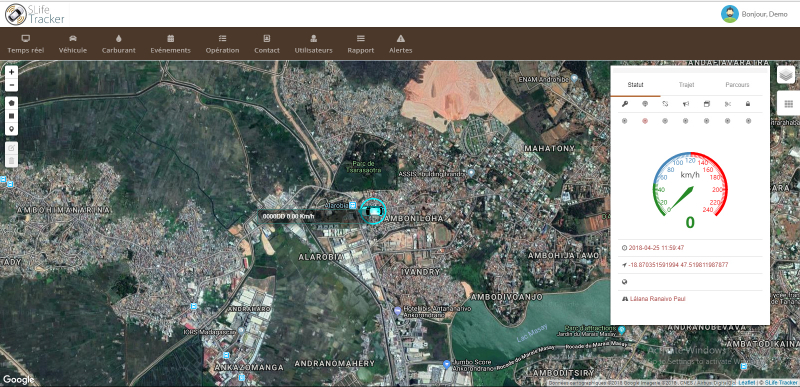Select the draw rectangle tool
The image size is (800, 387).
coord(11,116)
